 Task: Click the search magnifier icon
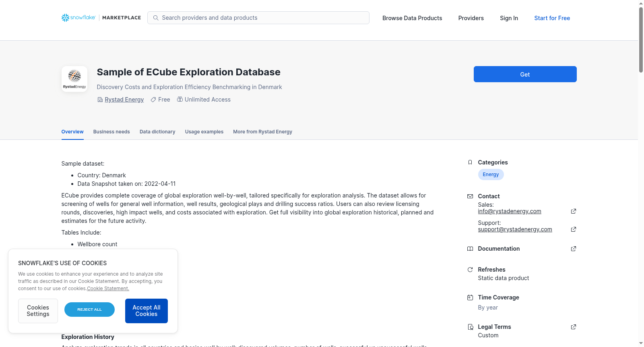pyautogui.click(x=156, y=18)
